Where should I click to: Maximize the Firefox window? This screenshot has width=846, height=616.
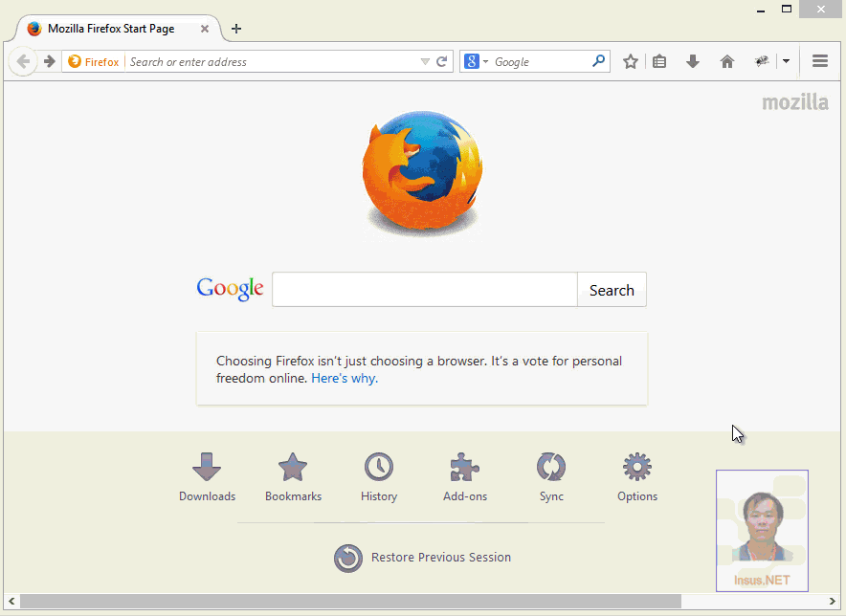[787, 10]
